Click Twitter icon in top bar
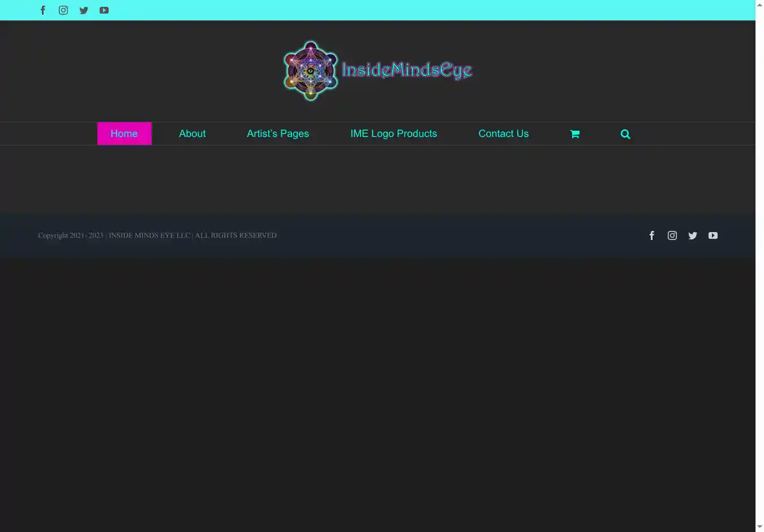The width and height of the screenshot is (764, 532). click(84, 10)
